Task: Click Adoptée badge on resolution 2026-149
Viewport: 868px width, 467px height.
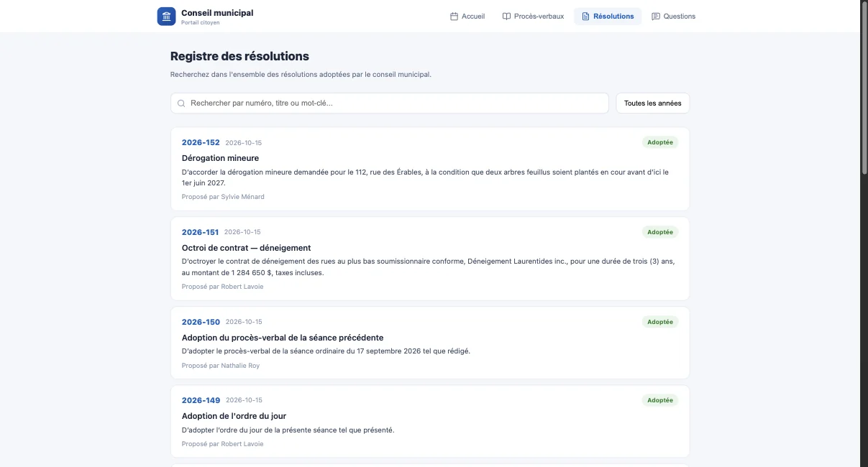Action: click(660, 400)
